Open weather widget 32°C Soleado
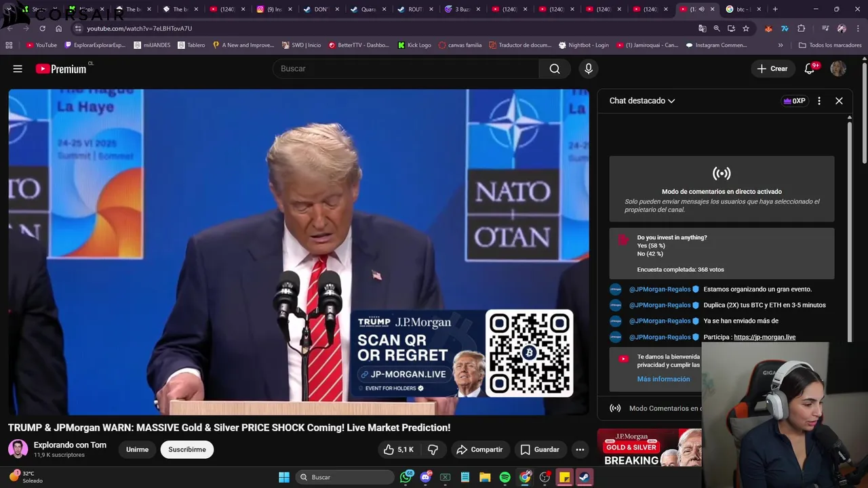This screenshot has width=868, height=488. click(x=26, y=477)
